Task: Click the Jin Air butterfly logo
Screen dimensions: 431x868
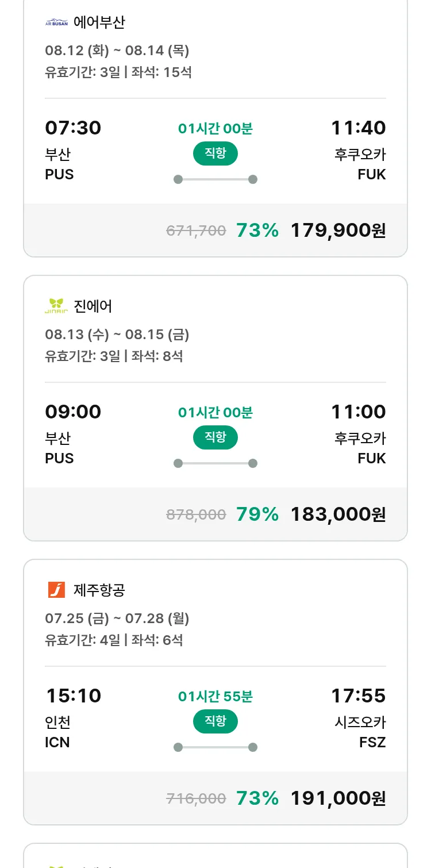Action: [56, 306]
